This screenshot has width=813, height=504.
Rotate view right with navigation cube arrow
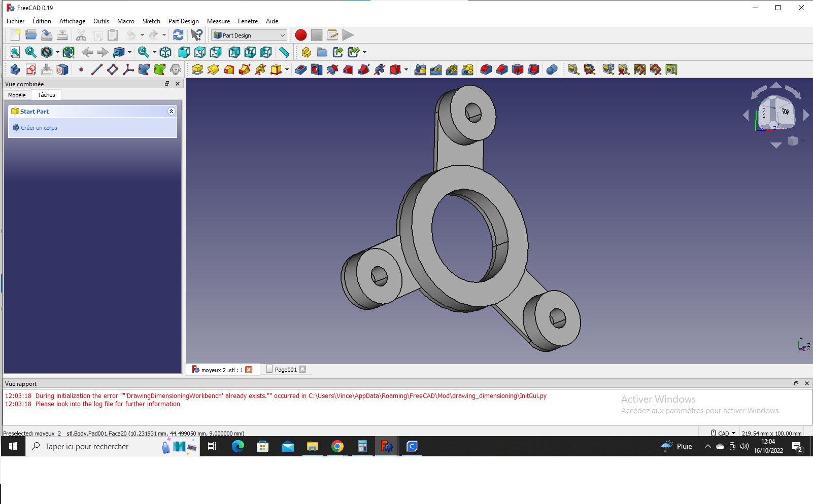[x=806, y=116]
